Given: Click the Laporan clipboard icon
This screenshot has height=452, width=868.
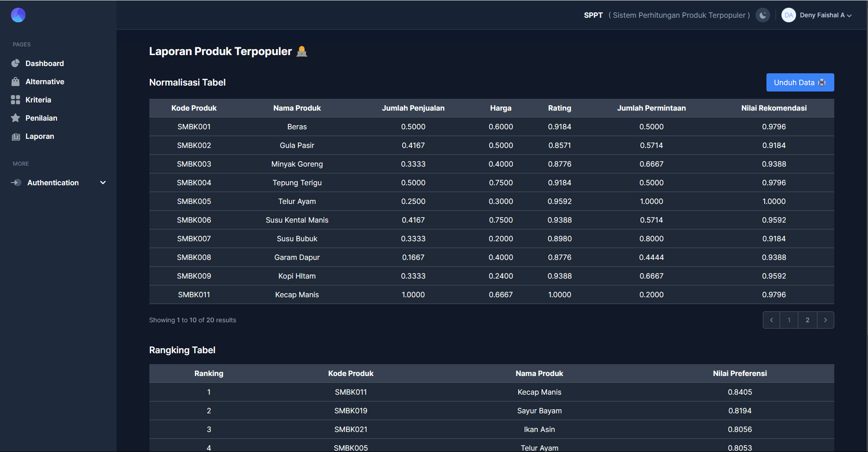Looking at the screenshot, I should coord(15,137).
